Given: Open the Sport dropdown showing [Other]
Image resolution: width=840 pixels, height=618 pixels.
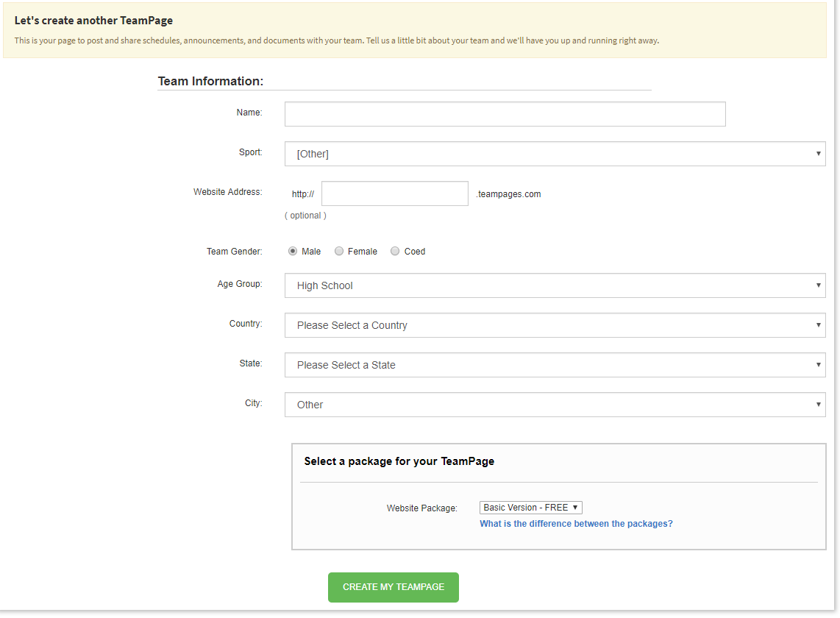Looking at the screenshot, I should (x=555, y=154).
